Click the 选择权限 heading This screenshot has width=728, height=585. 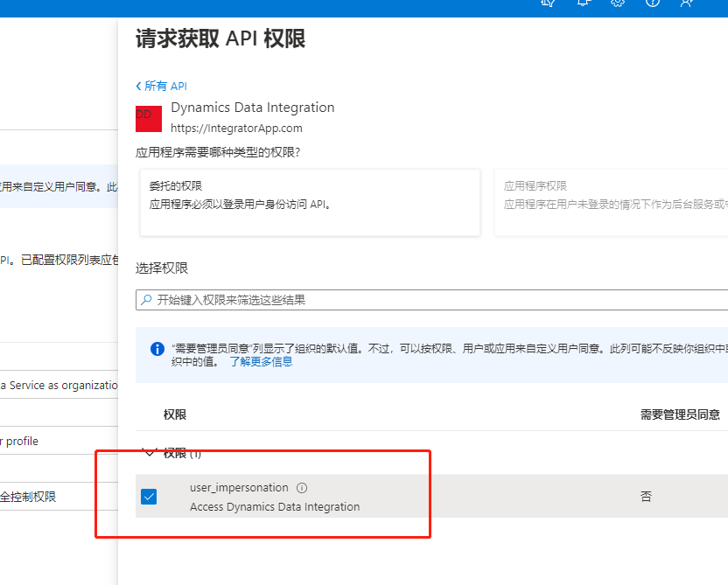tap(162, 268)
